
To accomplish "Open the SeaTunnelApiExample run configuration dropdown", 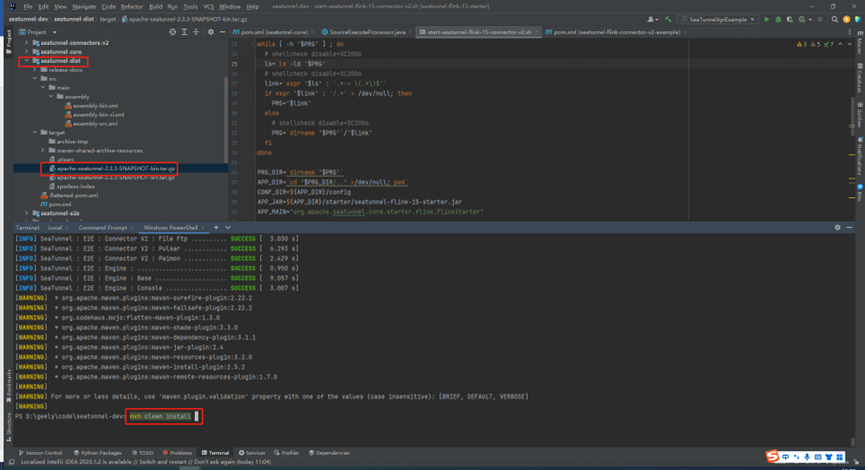I will [x=719, y=19].
